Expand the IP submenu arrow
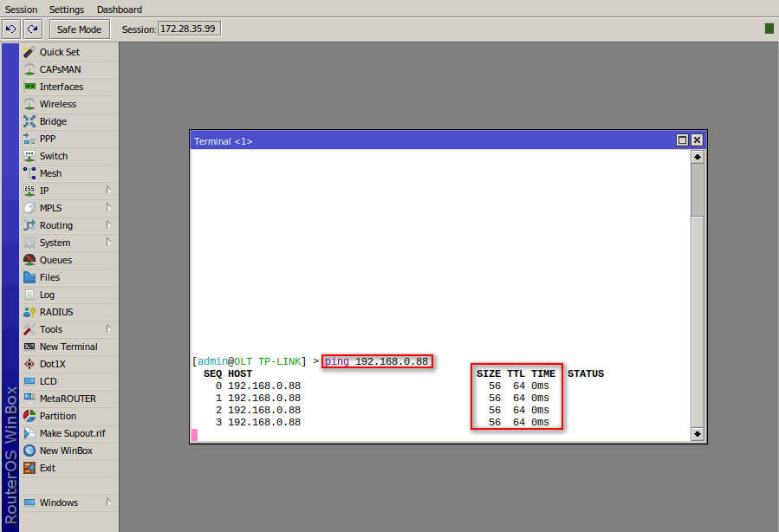779x532 pixels. [x=108, y=191]
